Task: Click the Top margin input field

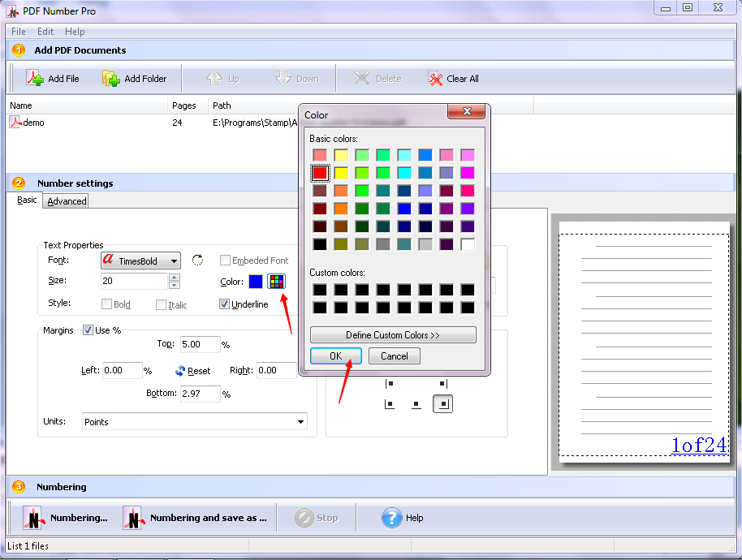Action: click(201, 344)
